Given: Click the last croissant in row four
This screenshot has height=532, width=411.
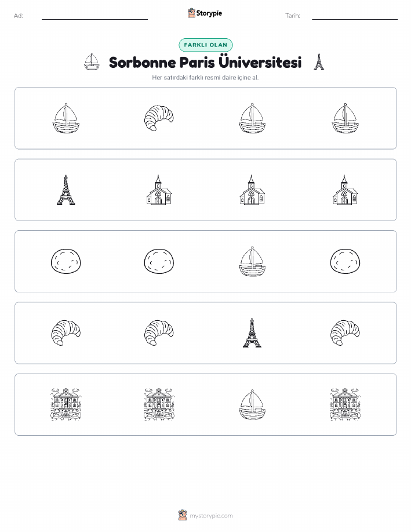Looking at the screenshot, I should [x=345, y=333].
